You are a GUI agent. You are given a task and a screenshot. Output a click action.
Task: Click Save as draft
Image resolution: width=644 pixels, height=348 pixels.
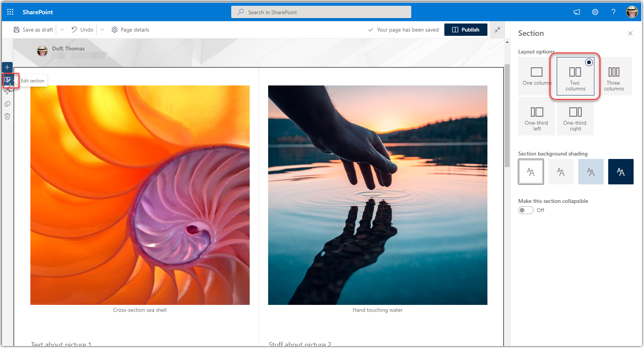click(x=33, y=30)
